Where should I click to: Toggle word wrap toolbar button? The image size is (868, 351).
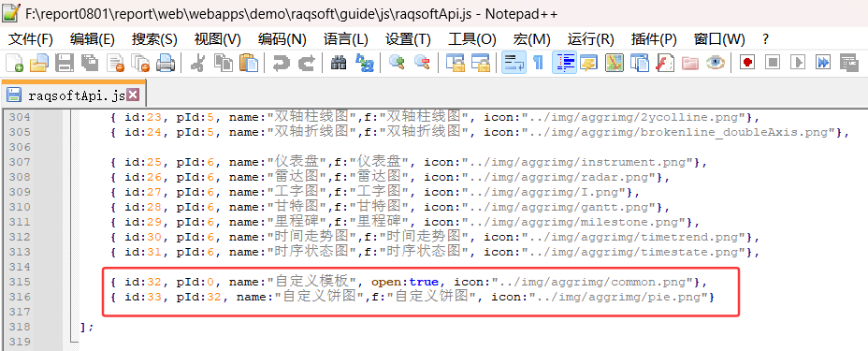[514, 63]
